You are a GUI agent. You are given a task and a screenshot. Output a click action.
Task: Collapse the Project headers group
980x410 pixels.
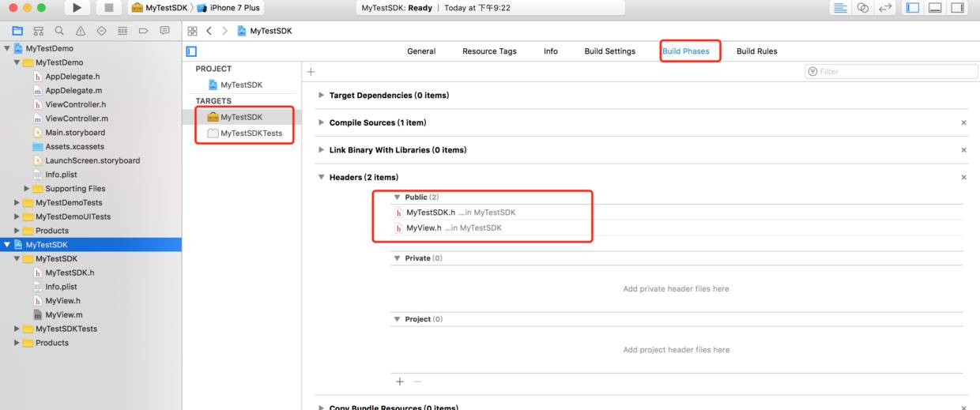pos(398,319)
